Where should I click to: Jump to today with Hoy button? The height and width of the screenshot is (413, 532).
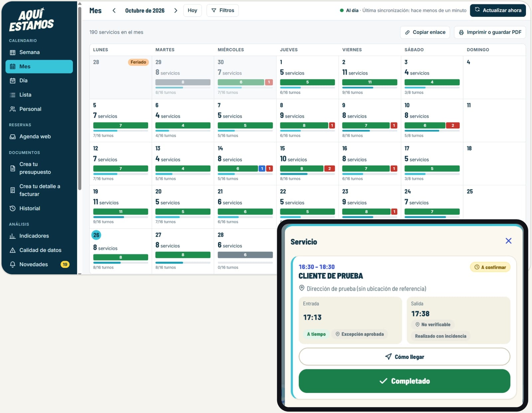pos(193,10)
